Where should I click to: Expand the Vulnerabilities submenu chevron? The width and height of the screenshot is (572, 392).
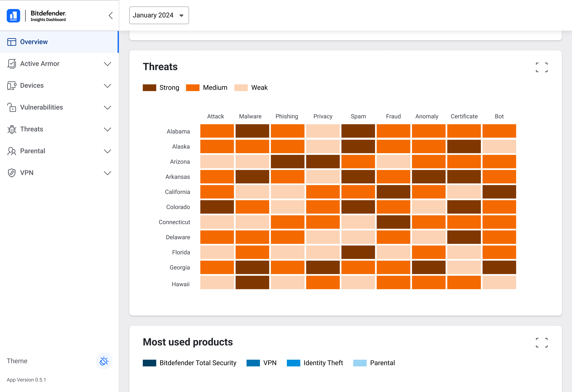(x=108, y=107)
